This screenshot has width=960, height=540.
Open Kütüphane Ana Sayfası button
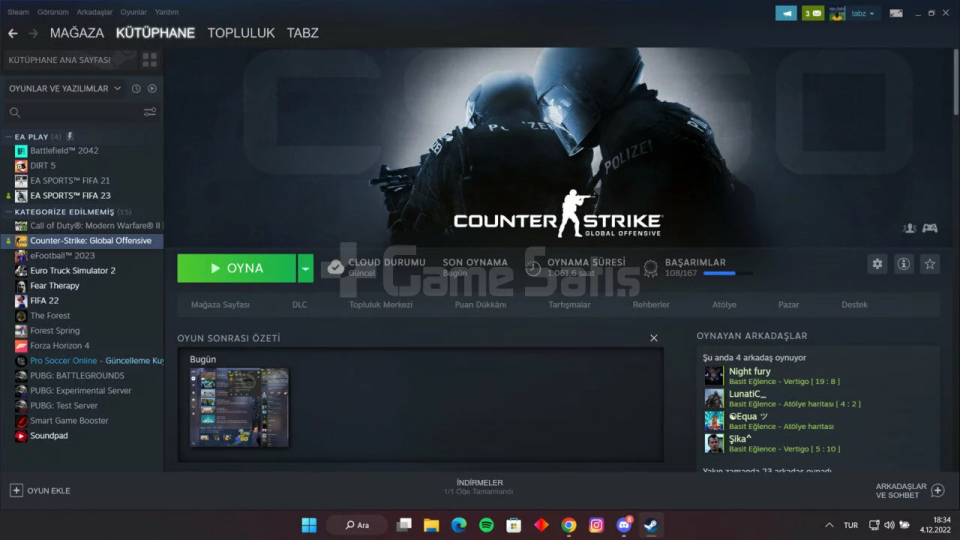click(x=69, y=60)
